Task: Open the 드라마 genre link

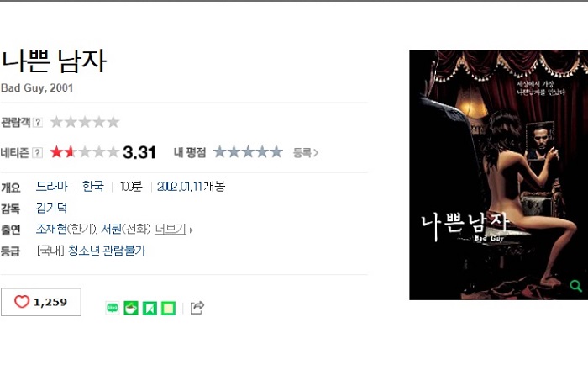Action: coord(52,186)
